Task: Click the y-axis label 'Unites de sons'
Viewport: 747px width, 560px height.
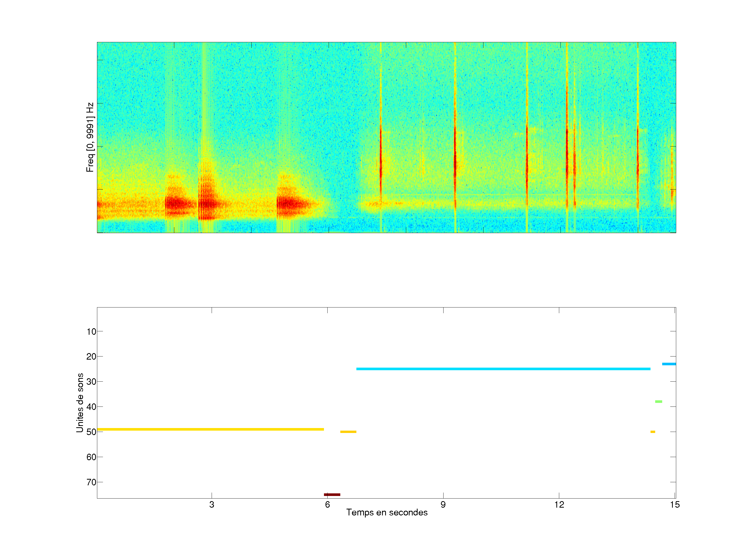Action: (80, 402)
